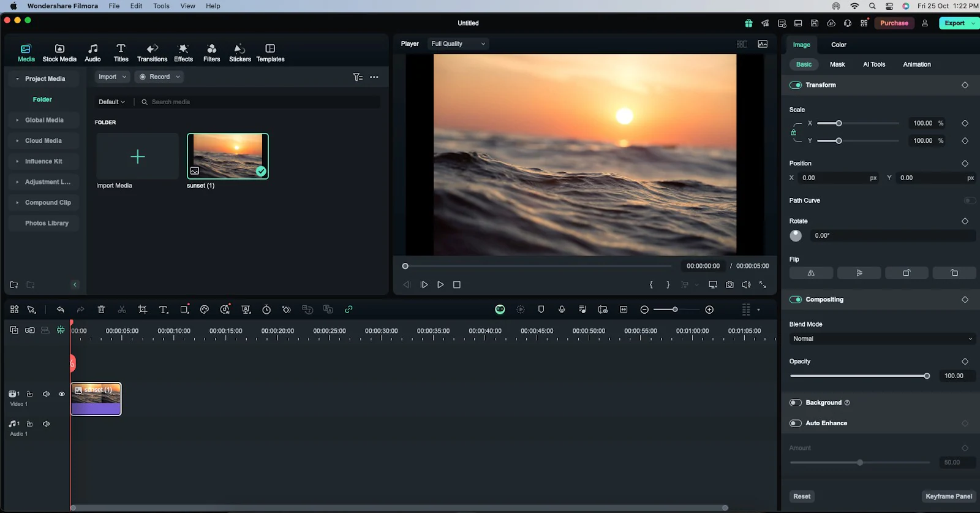The width and height of the screenshot is (980, 513).
Task: Open the Import dropdown
Action: [112, 77]
